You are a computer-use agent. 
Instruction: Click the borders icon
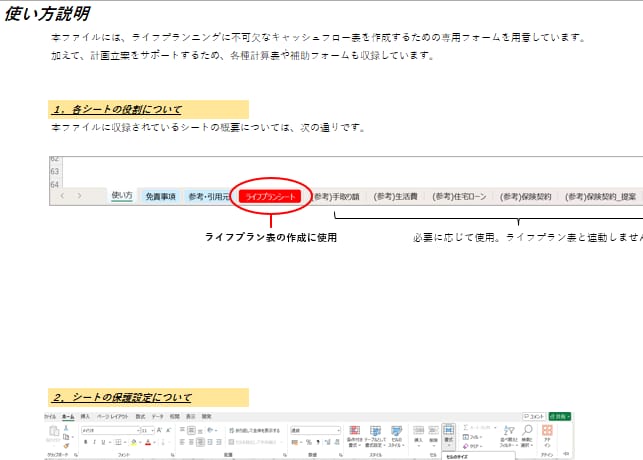point(118,442)
